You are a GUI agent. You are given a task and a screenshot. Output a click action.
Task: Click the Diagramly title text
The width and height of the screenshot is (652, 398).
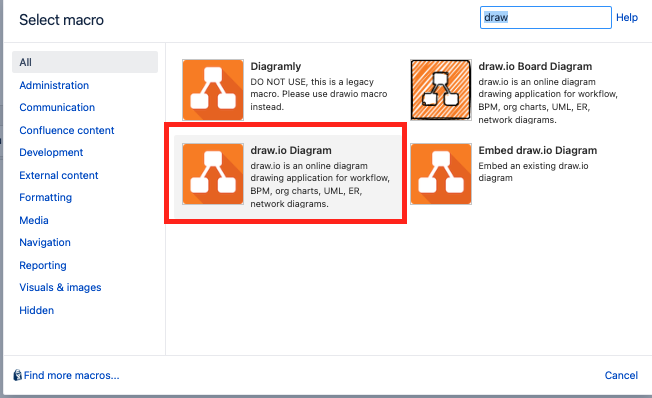[x=276, y=67]
